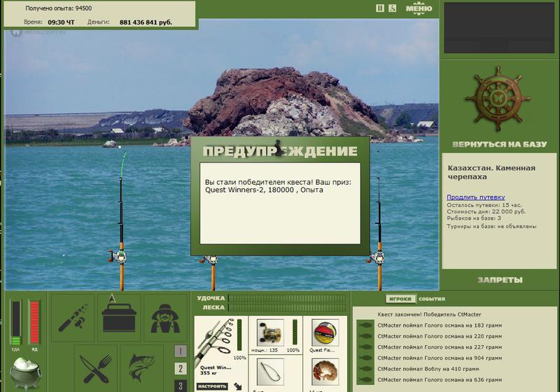The image size is (560, 392).
Task: Click the fish icon beside 220 грамм
Action: (x=365, y=336)
